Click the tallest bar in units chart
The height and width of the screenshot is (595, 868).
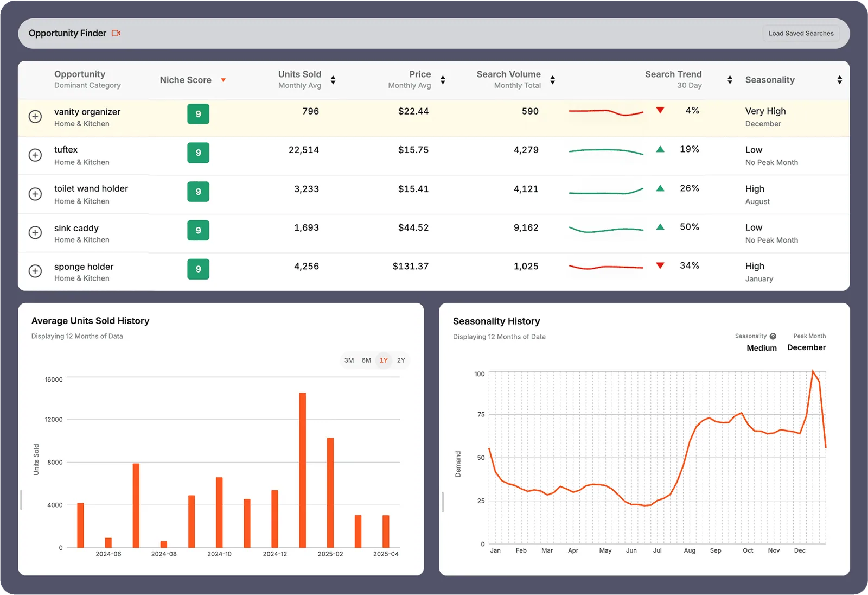(x=302, y=470)
